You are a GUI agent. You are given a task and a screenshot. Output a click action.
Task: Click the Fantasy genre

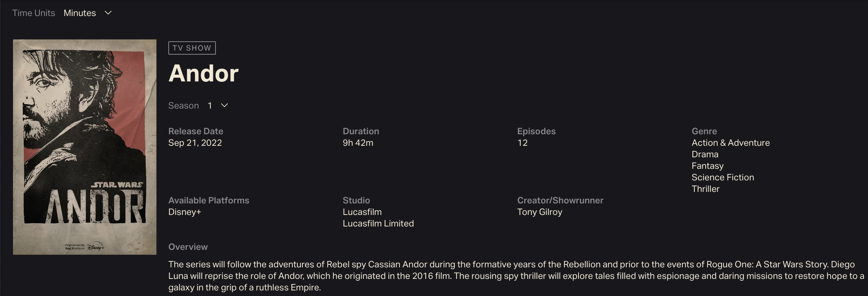(707, 166)
